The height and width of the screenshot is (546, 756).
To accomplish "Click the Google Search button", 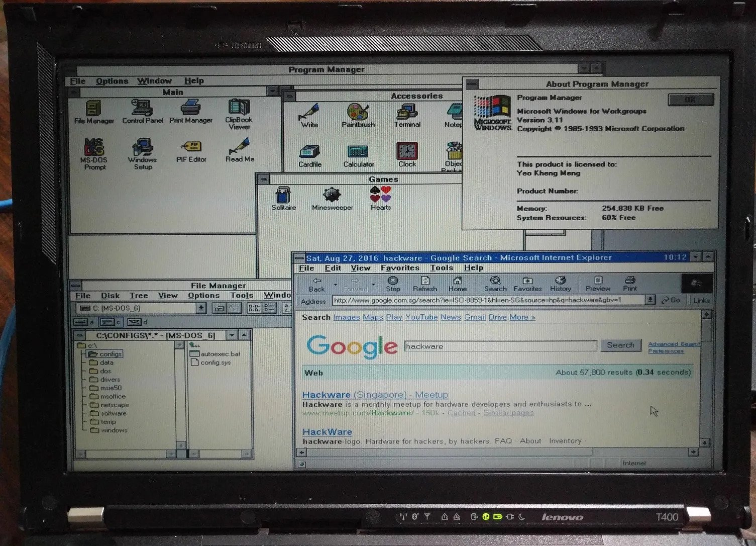I will [x=620, y=345].
